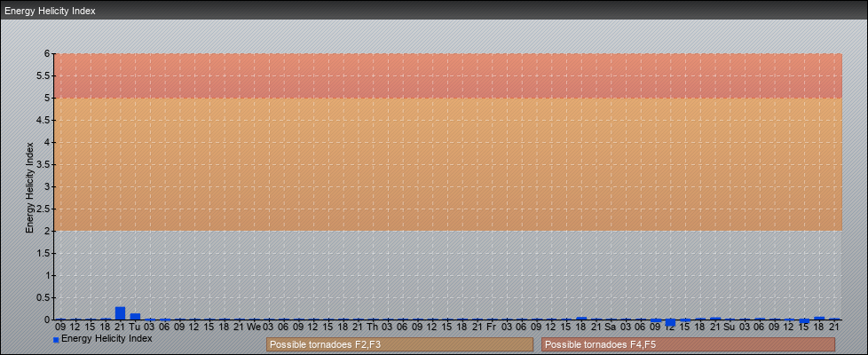Screen dimensions: 868x355
Task: Select the Possible tornadoes F4,F5 legend box
Action: pyautogui.click(x=688, y=344)
